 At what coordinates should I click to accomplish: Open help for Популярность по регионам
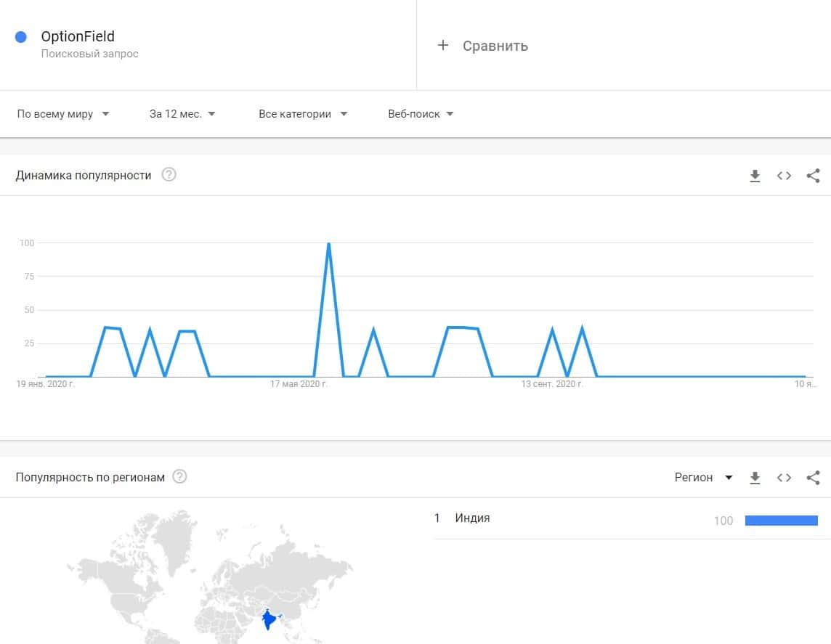[x=179, y=477]
